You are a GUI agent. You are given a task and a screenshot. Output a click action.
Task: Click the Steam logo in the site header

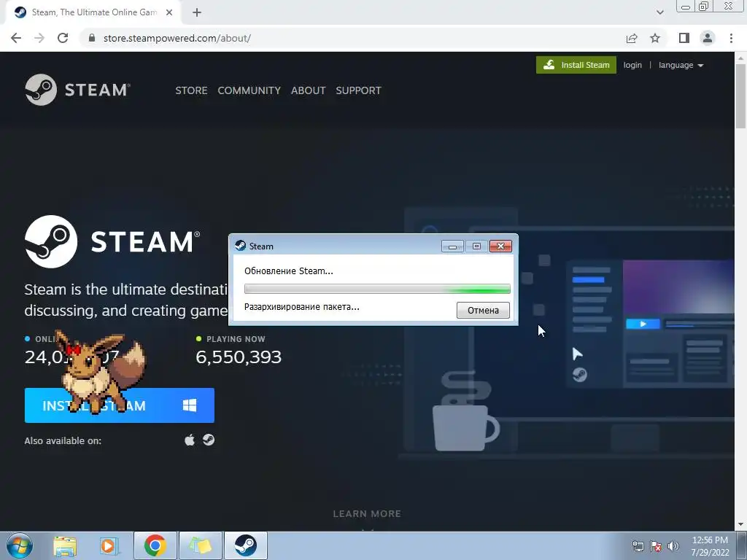[77, 90]
